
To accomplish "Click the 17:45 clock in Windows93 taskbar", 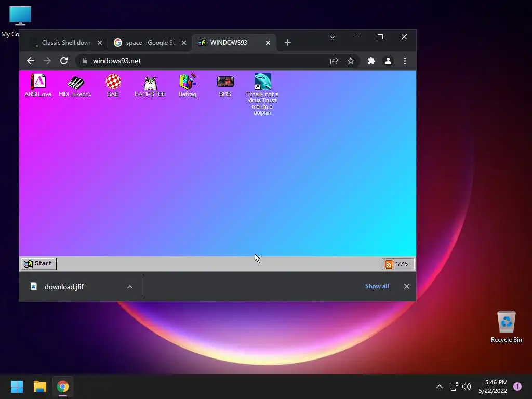I will pyautogui.click(x=402, y=264).
